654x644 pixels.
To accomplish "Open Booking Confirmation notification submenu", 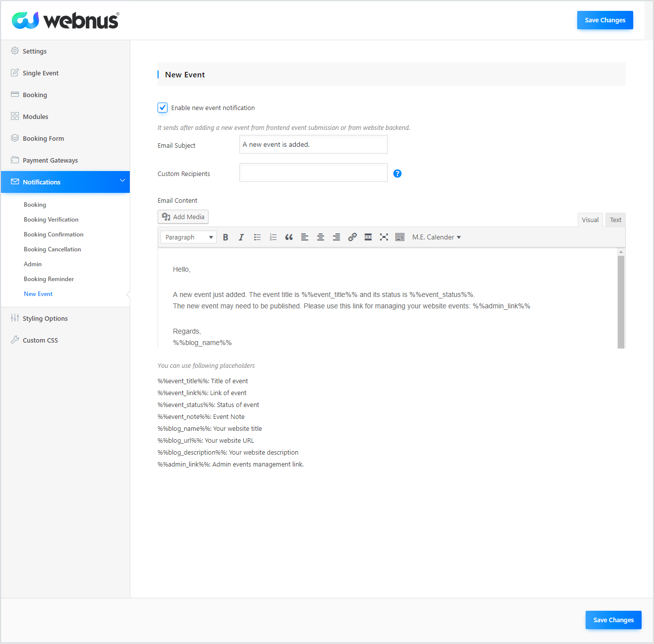I will click(x=54, y=234).
